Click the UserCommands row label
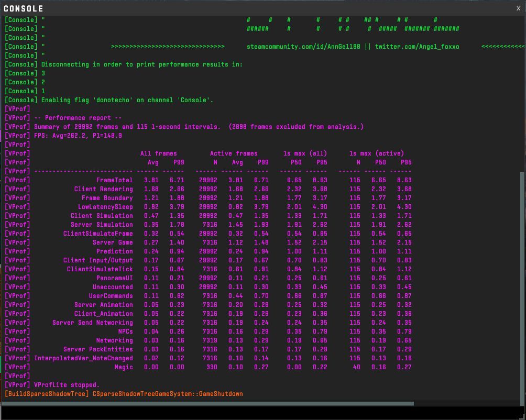The height and width of the screenshot is (420, 526). 111,296
